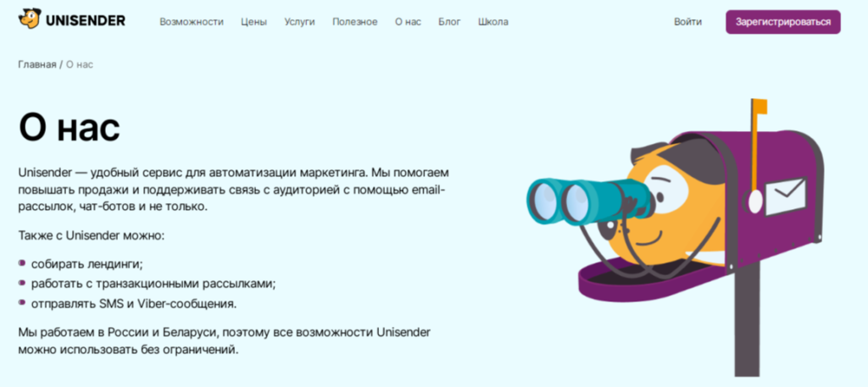Click the О нас page heading

coord(70,128)
